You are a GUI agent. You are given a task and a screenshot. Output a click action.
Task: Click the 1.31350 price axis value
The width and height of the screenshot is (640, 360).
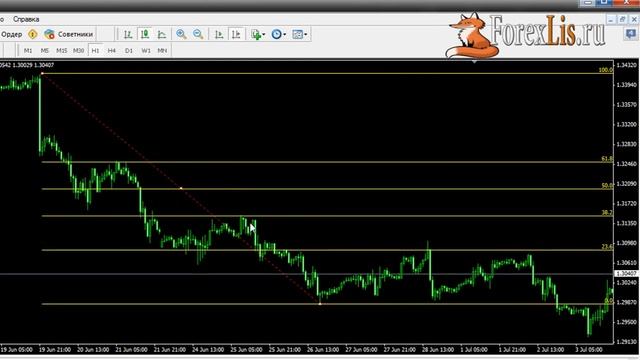[x=627, y=223]
